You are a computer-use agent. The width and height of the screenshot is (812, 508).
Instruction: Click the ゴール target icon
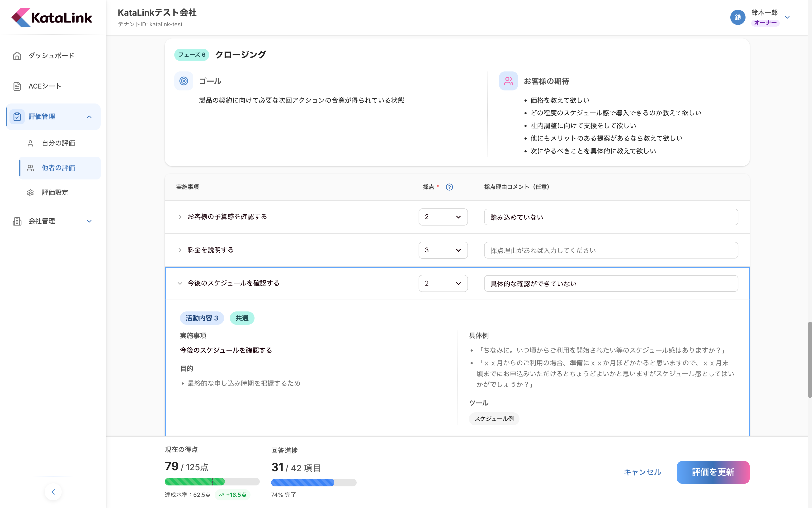[184, 81]
